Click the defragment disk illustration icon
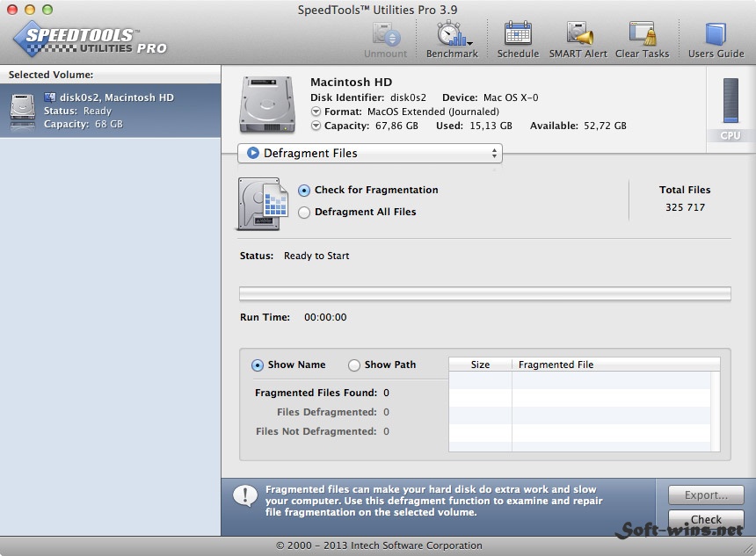This screenshot has width=756, height=556. pyautogui.click(x=263, y=204)
